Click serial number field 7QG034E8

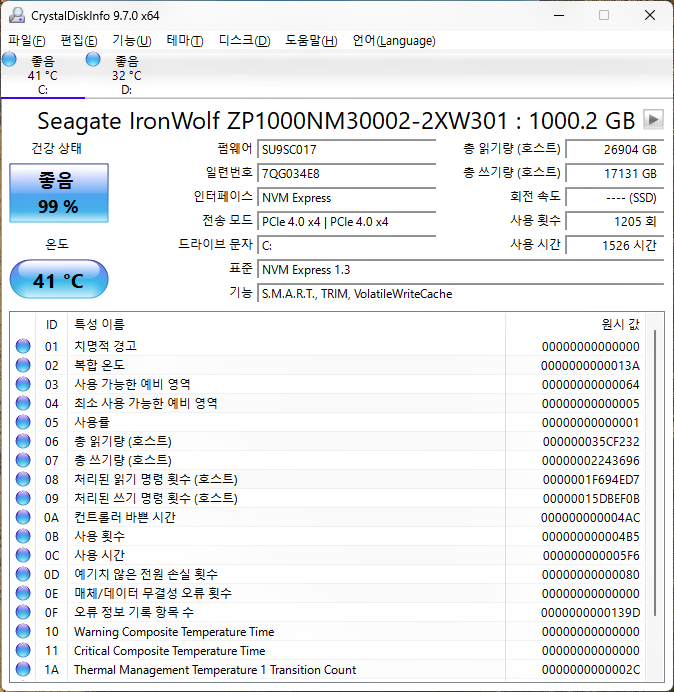pos(347,173)
